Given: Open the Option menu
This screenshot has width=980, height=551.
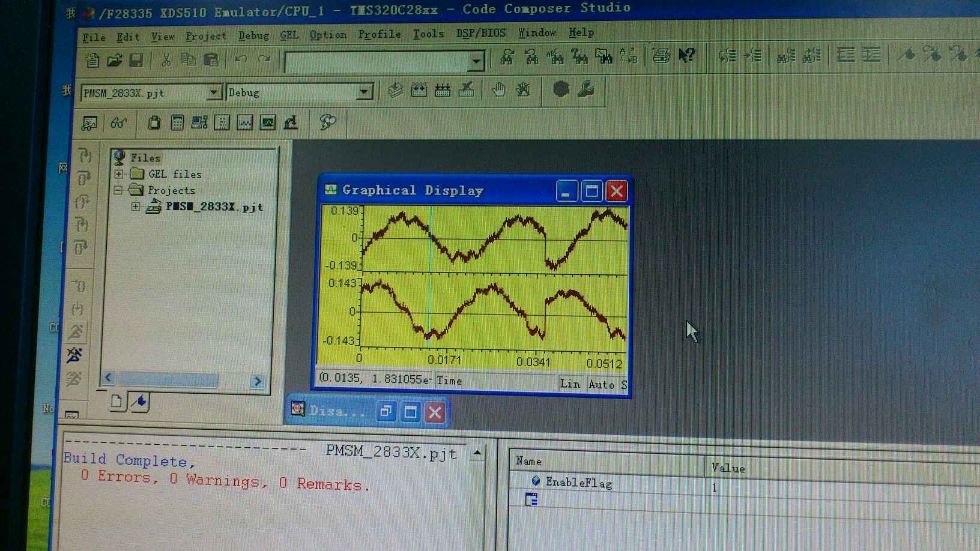Looking at the screenshot, I should pyautogui.click(x=328, y=35).
